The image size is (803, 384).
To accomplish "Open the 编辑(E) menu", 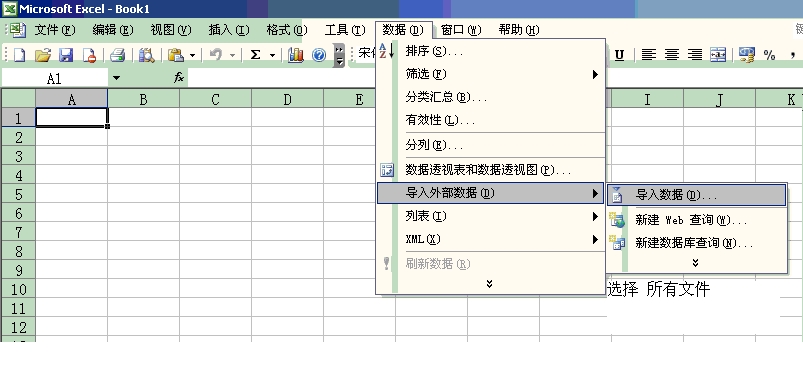I will tap(113, 30).
